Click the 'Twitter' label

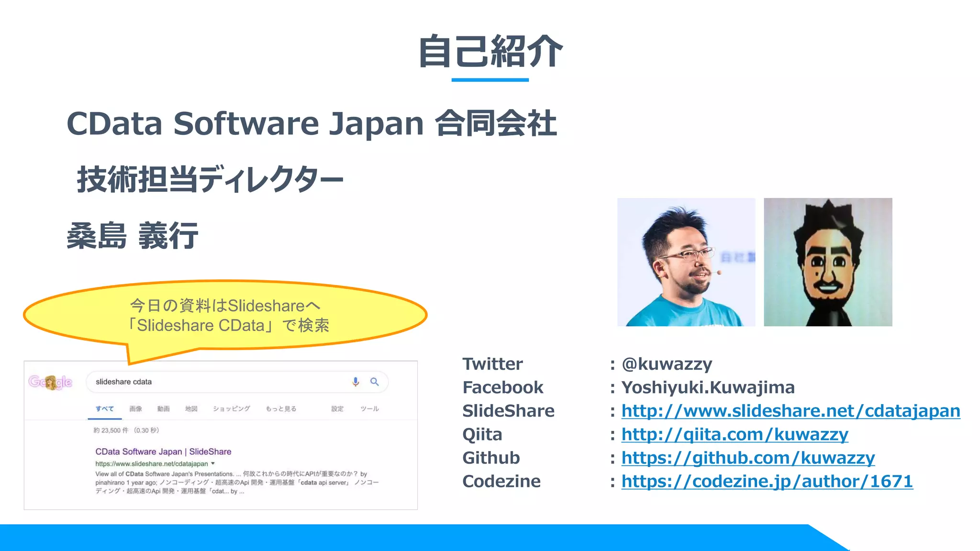[492, 364]
